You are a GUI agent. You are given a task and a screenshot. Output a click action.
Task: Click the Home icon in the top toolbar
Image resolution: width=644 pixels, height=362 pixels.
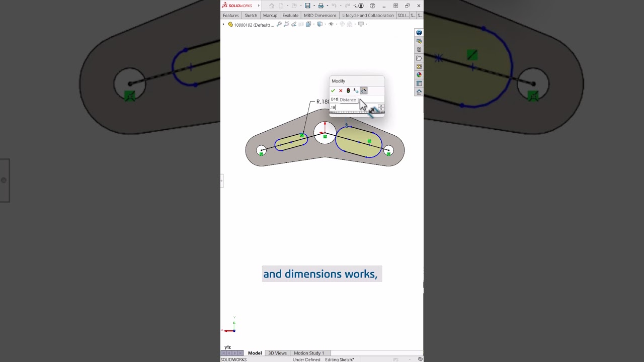pyautogui.click(x=272, y=6)
